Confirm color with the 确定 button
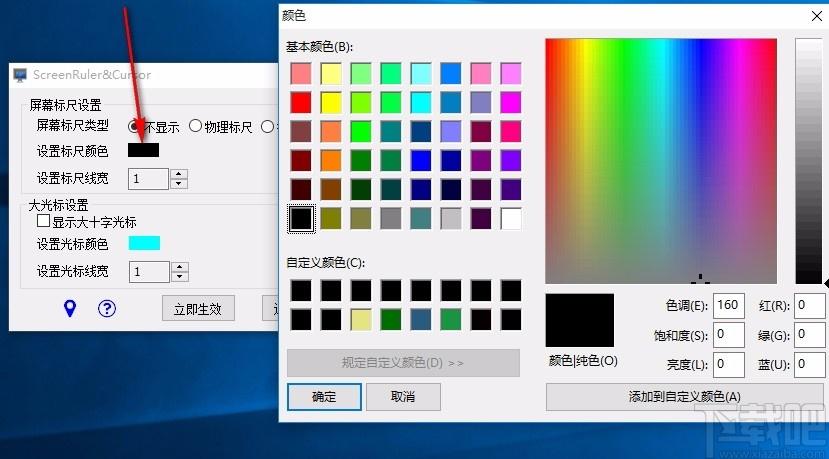 coord(324,396)
